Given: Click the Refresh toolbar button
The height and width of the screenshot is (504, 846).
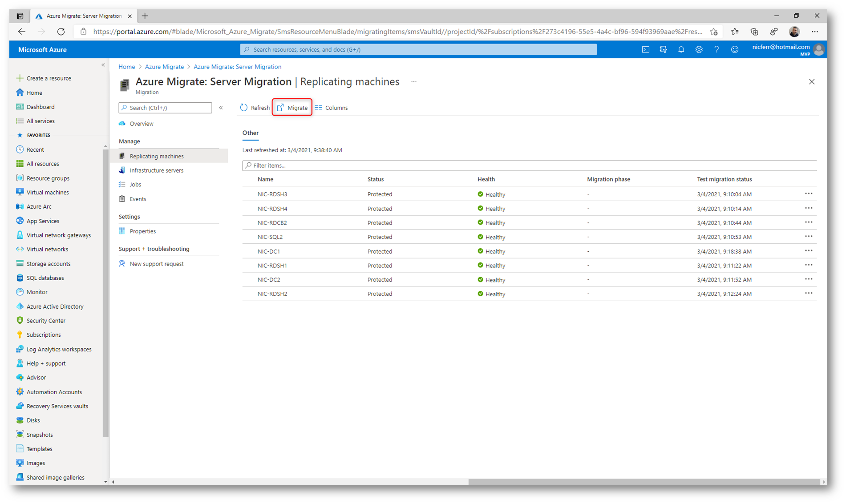Looking at the screenshot, I should click(255, 108).
